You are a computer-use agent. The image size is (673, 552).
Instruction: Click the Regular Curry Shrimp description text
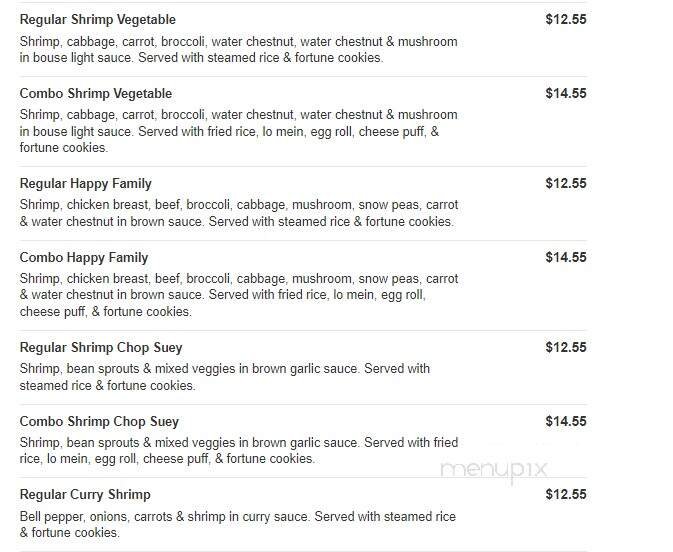coord(237,525)
